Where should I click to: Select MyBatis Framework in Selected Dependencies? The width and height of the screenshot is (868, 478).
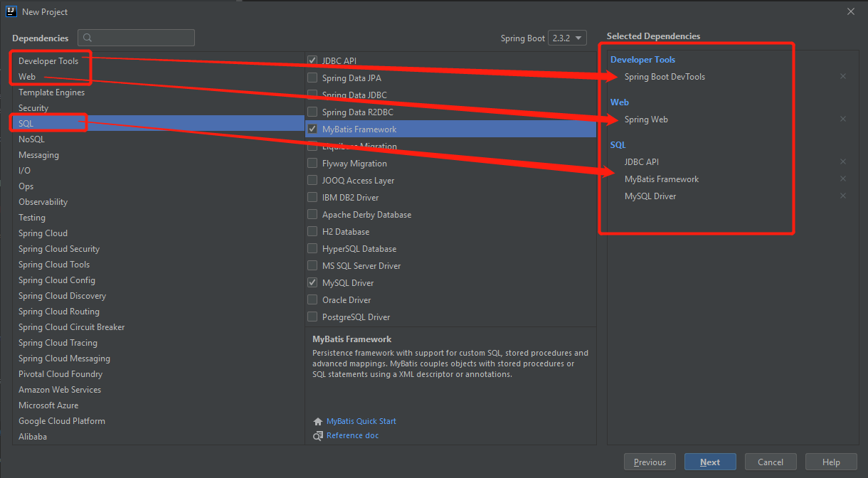pyautogui.click(x=662, y=179)
